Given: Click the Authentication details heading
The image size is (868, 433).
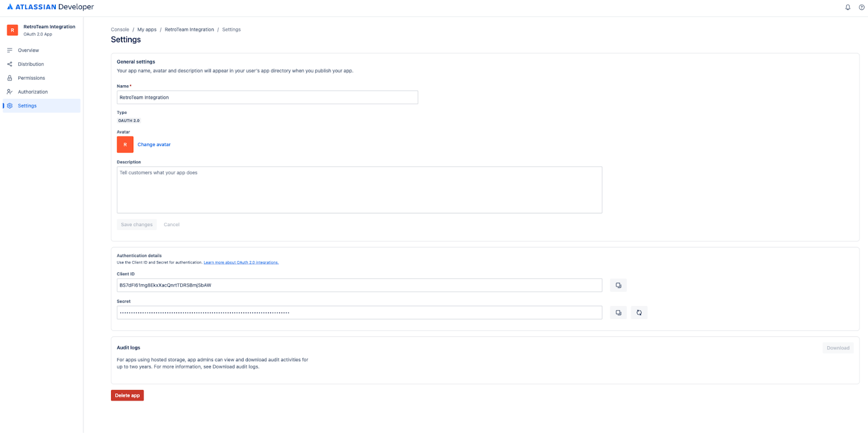Looking at the screenshot, I should click(x=139, y=256).
